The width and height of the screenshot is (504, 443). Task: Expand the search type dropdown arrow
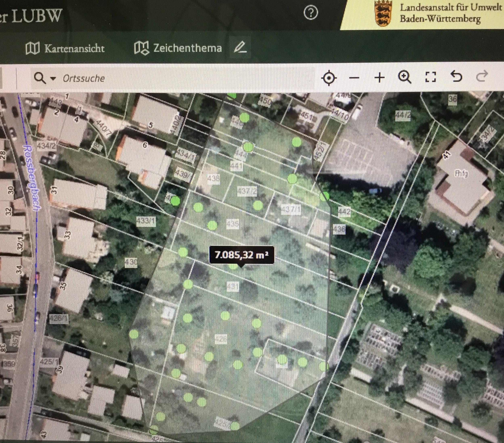(x=53, y=79)
